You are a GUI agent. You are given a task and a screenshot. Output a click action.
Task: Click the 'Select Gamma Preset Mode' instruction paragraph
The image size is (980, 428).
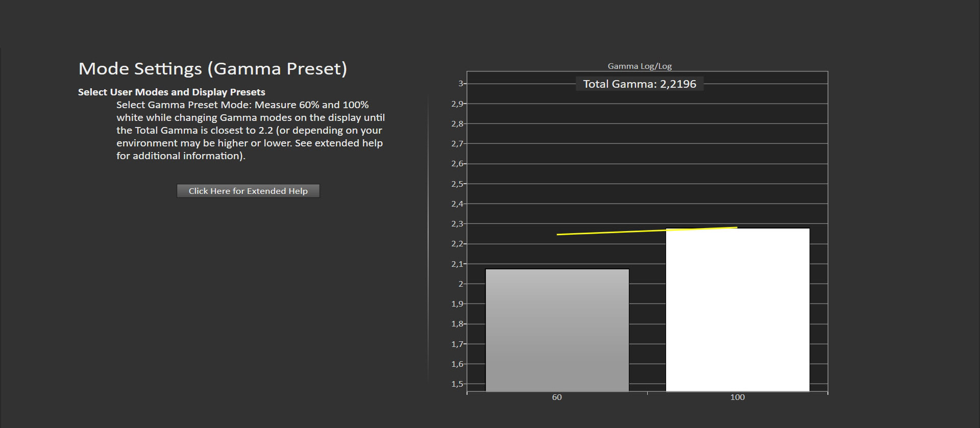click(x=250, y=130)
